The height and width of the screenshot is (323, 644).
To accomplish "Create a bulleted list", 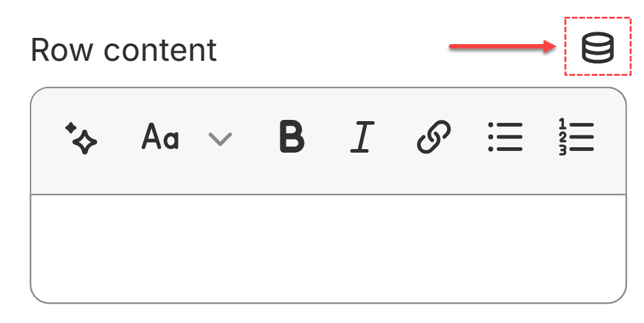I will point(505,137).
